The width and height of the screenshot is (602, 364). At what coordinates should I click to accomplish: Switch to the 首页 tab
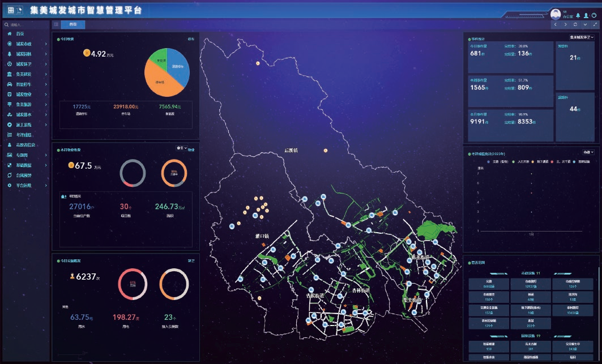click(x=73, y=24)
